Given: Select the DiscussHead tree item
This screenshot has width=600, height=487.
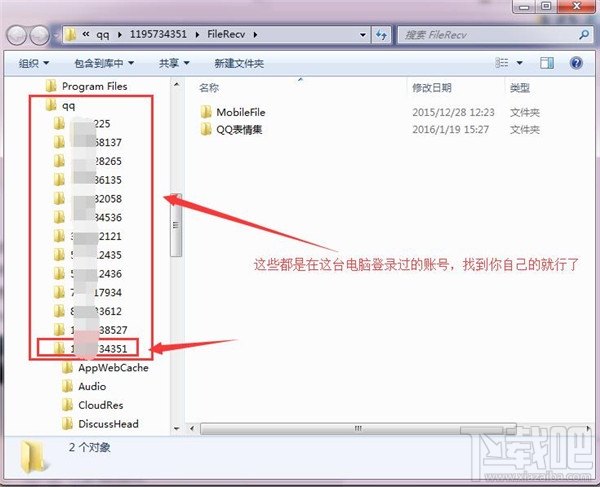Looking at the screenshot, I should click(x=100, y=424).
